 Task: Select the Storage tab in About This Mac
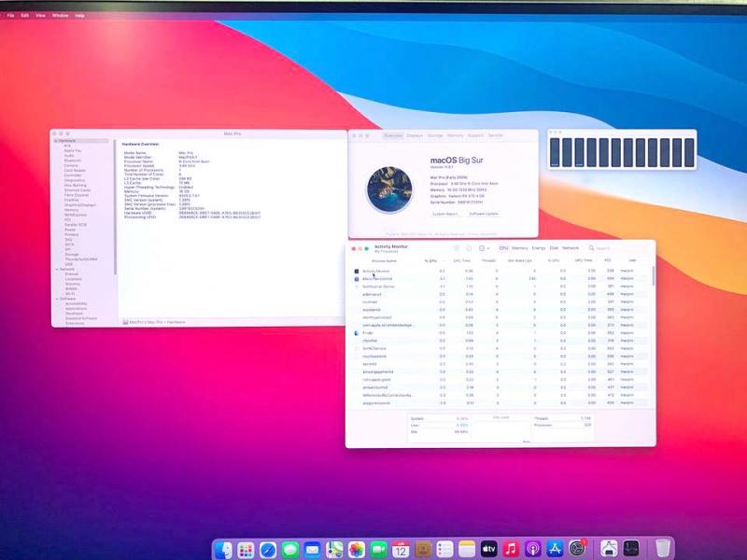435,135
